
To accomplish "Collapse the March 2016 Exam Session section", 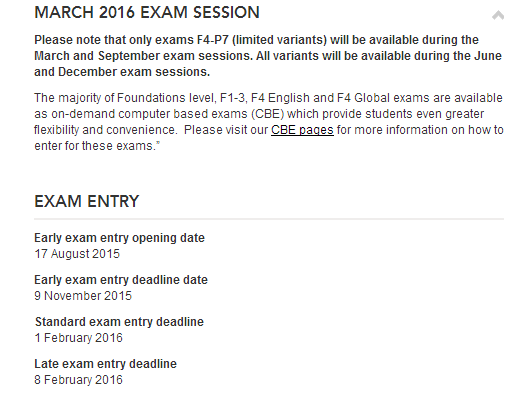I will [498, 15].
